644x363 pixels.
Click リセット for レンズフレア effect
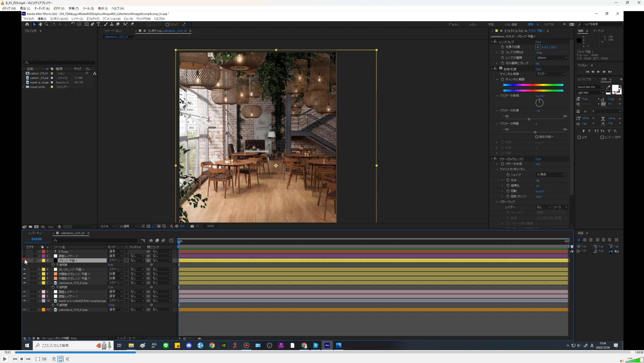(538, 42)
